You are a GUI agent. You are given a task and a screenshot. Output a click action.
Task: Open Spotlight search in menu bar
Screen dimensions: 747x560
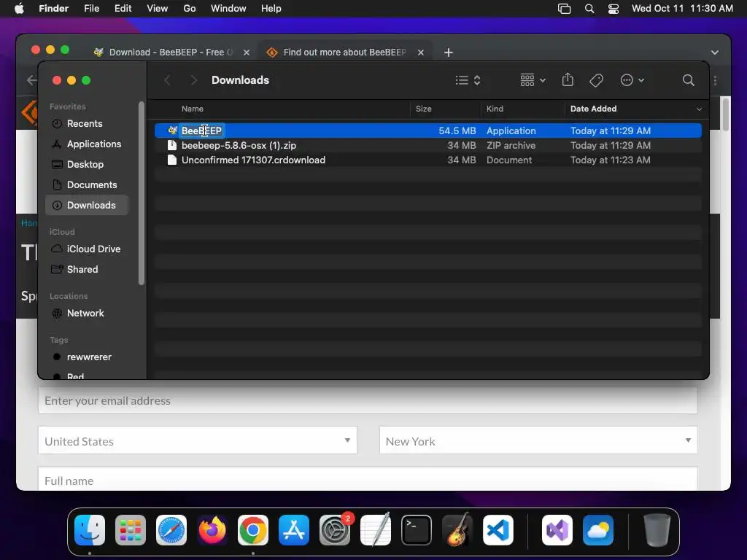pyautogui.click(x=589, y=9)
